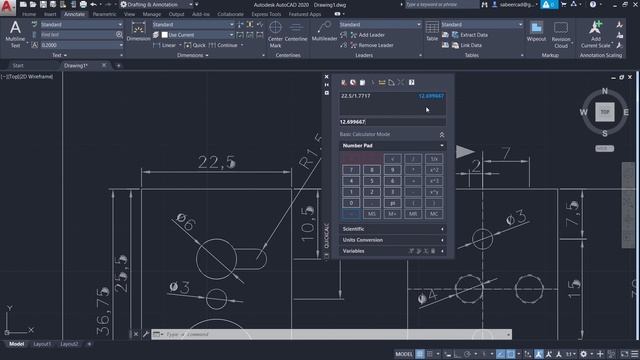
Task: Click Remove Leader button
Action: click(x=372, y=45)
